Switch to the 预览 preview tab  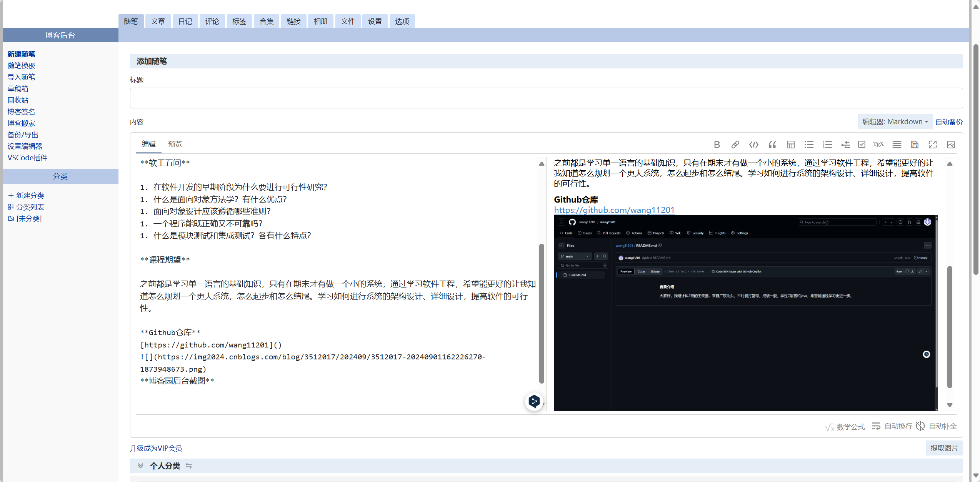tap(175, 144)
